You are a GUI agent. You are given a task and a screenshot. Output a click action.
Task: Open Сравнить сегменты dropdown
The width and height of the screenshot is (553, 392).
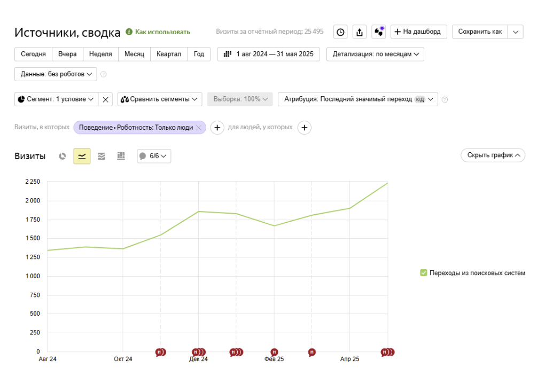click(160, 99)
